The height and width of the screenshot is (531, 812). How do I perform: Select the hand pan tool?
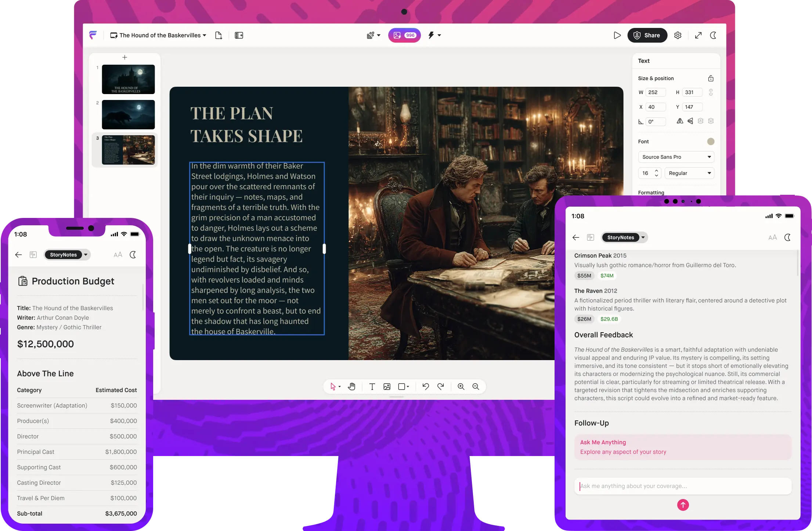pos(351,387)
